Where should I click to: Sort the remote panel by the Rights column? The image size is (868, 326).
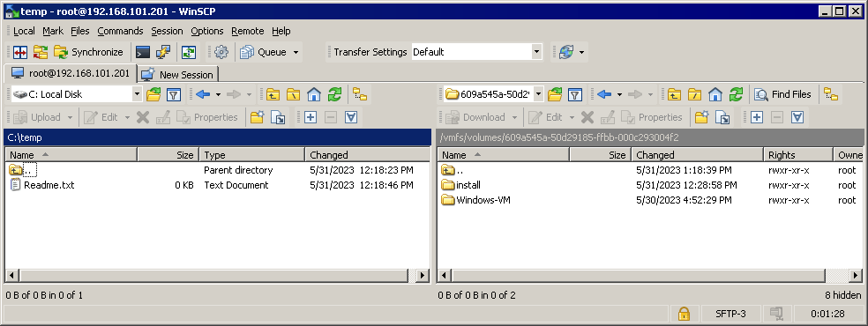[798, 155]
